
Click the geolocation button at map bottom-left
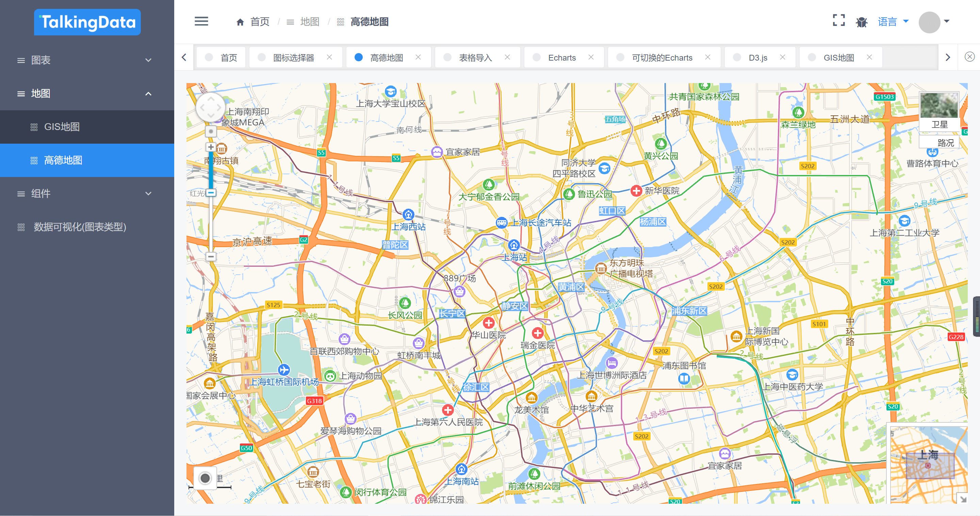click(205, 478)
